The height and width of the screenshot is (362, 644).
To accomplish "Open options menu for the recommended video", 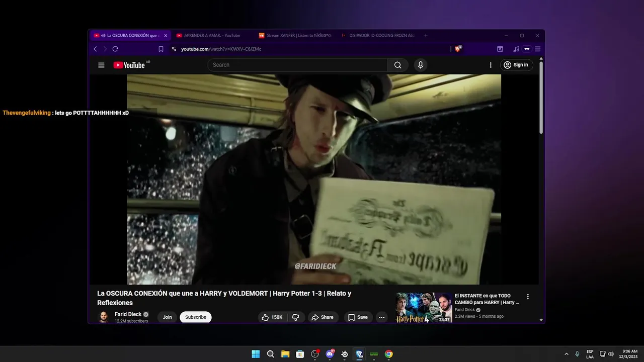I will click(528, 297).
